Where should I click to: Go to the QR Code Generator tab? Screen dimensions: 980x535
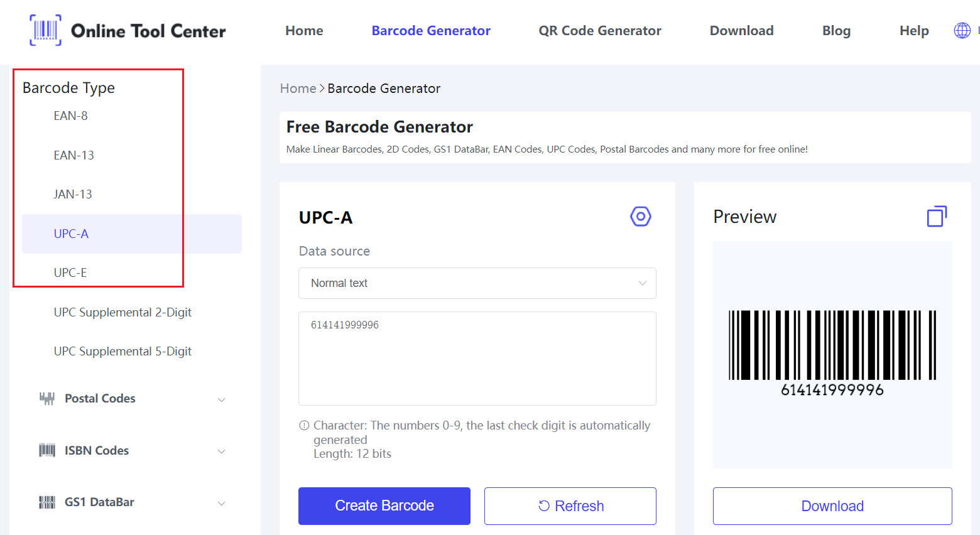click(x=599, y=31)
